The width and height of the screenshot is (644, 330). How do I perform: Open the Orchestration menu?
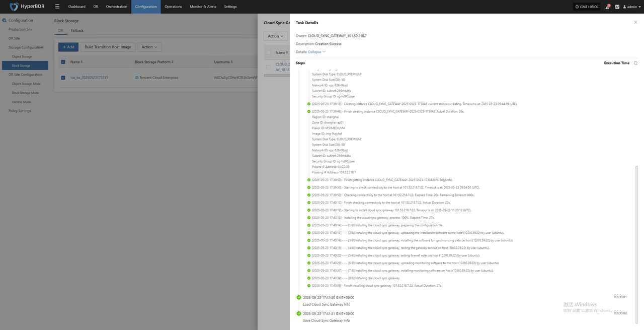[117, 7]
